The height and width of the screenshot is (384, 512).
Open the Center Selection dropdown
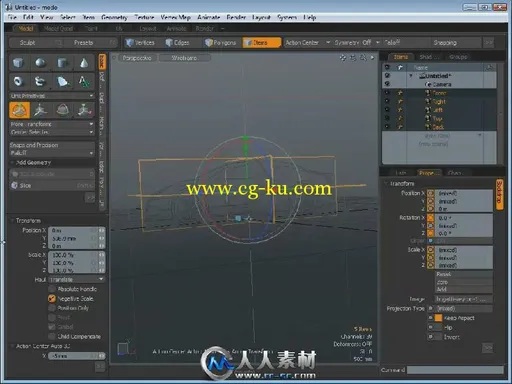tap(52, 132)
